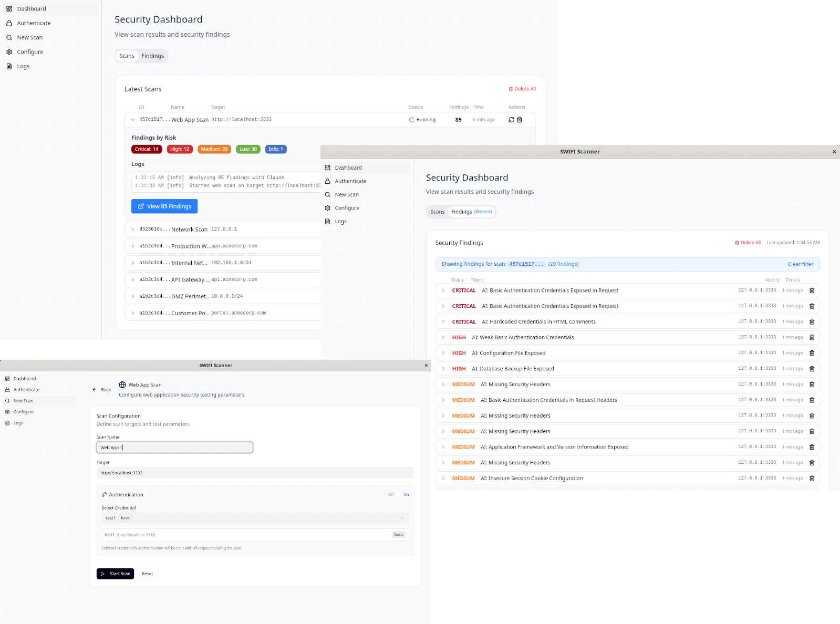Expand the Hardcoded Credentials finding row
This screenshot has height=624, width=840.
tap(443, 322)
